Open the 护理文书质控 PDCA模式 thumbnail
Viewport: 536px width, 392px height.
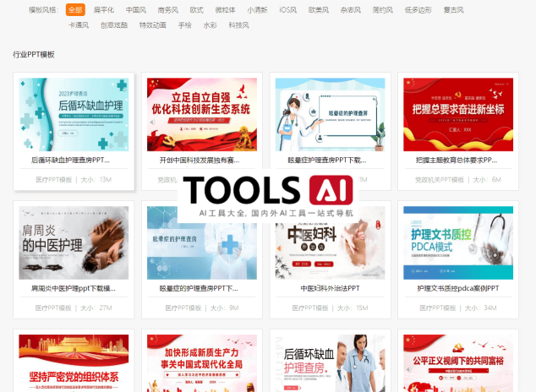pyautogui.click(x=457, y=243)
